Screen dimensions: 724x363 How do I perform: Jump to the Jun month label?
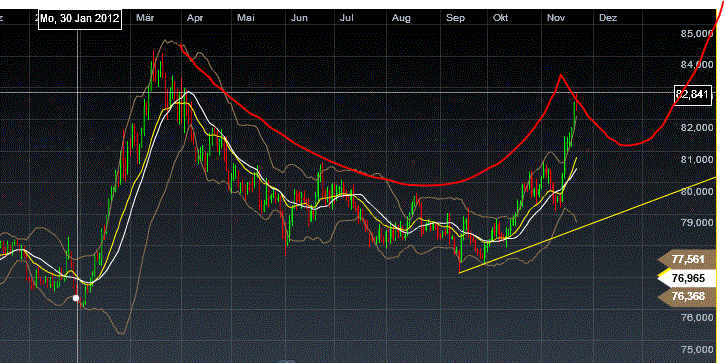point(300,18)
